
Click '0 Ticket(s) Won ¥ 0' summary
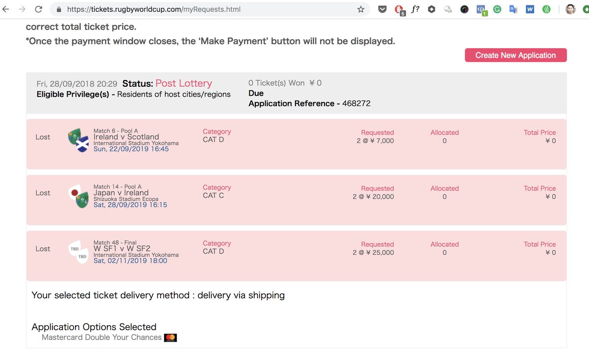(285, 83)
